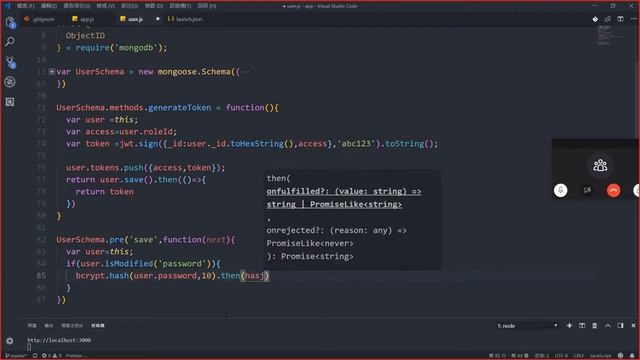This screenshot has height=360, width=640.
Task: Click the master branch in status bar
Action: (x=16, y=356)
